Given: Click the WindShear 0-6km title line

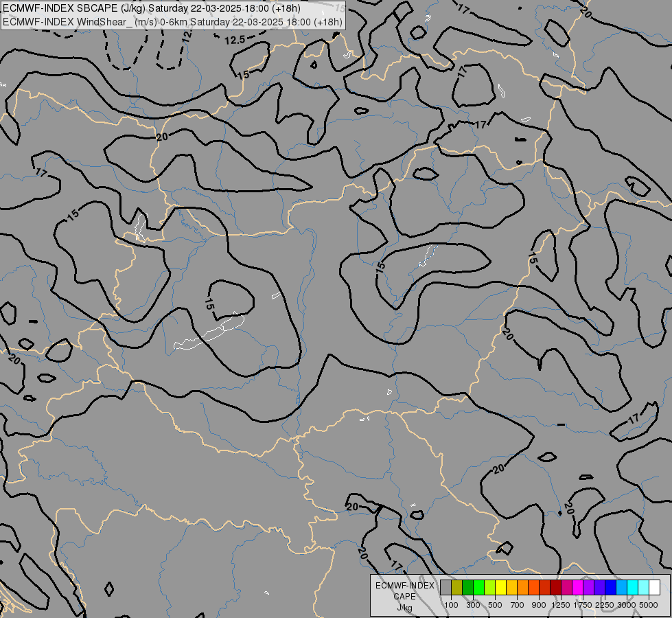Looking at the screenshot, I should tap(172, 21).
